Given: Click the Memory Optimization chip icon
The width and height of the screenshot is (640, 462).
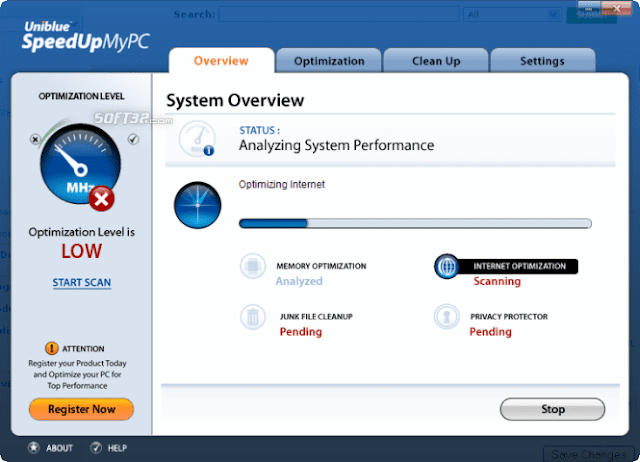Looking at the screenshot, I should 253,266.
